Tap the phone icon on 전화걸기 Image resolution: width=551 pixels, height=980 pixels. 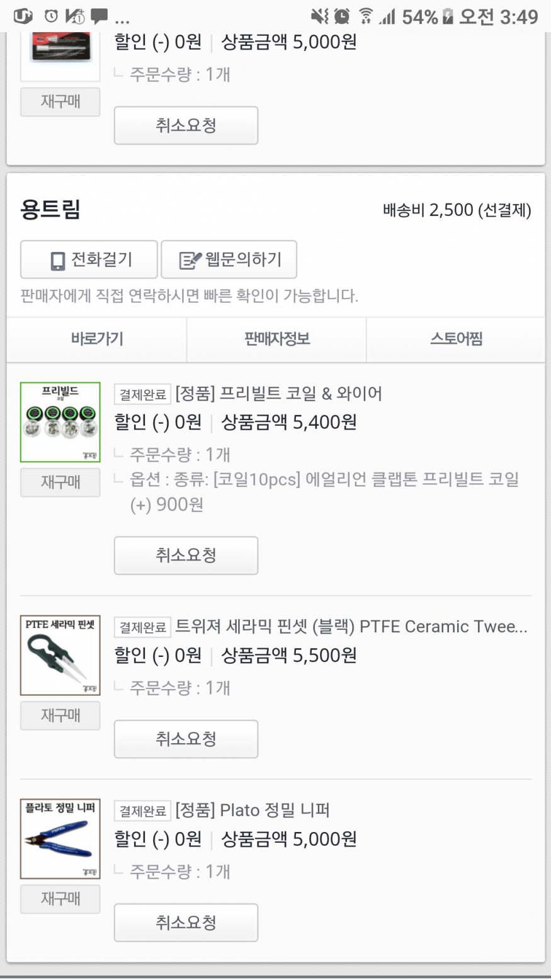click(x=57, y=260)
